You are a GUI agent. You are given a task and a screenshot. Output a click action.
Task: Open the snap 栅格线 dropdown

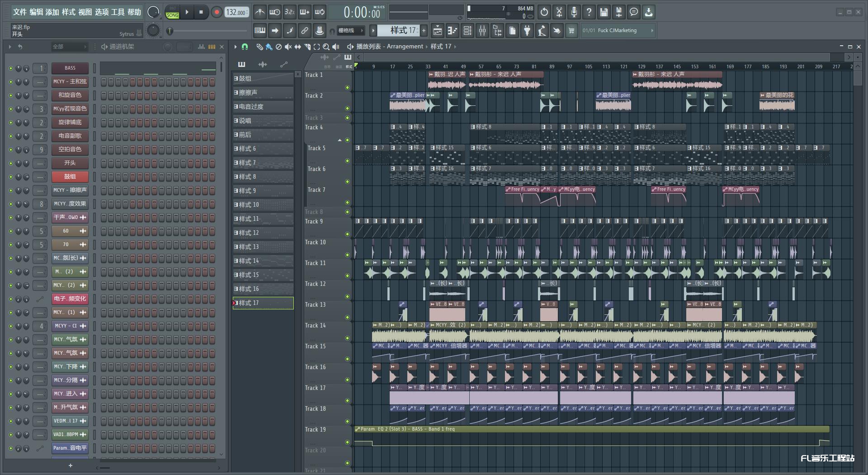point(350,31)
